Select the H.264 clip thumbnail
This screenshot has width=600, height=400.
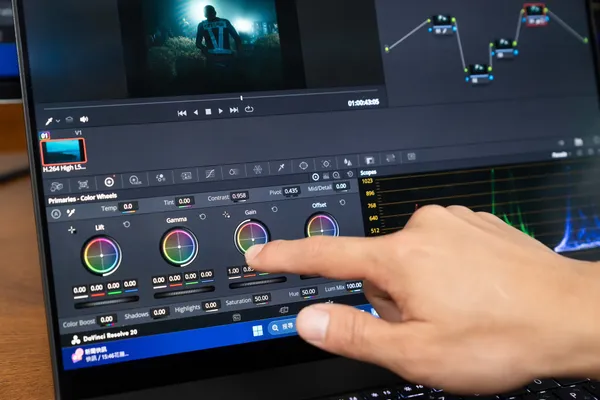[x=64, y=152]
